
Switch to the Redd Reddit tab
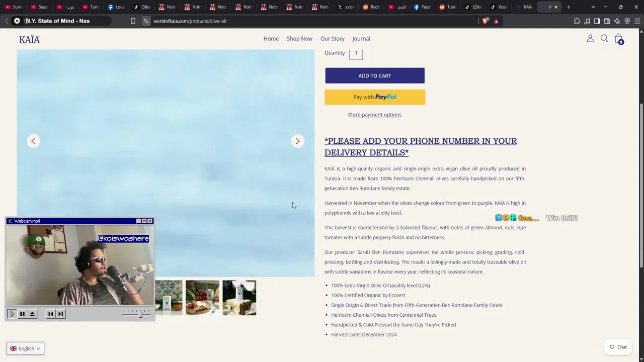[371, 7]
